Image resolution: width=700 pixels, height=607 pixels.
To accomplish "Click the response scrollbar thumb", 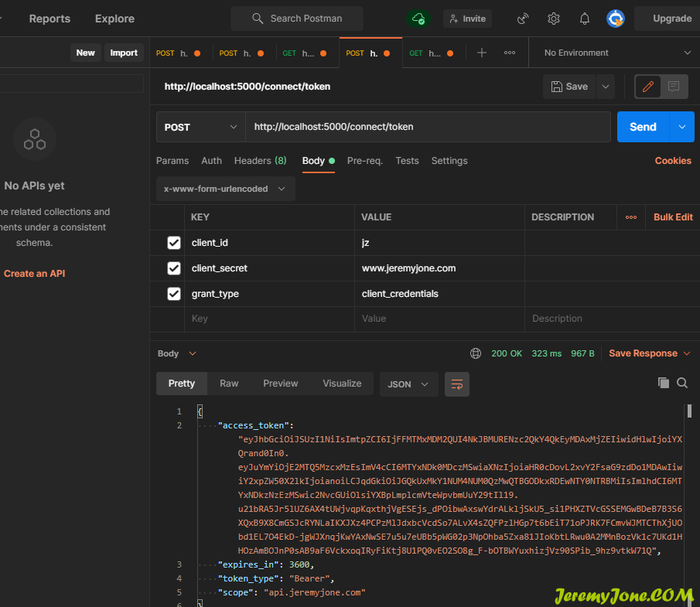I will 689,411.
